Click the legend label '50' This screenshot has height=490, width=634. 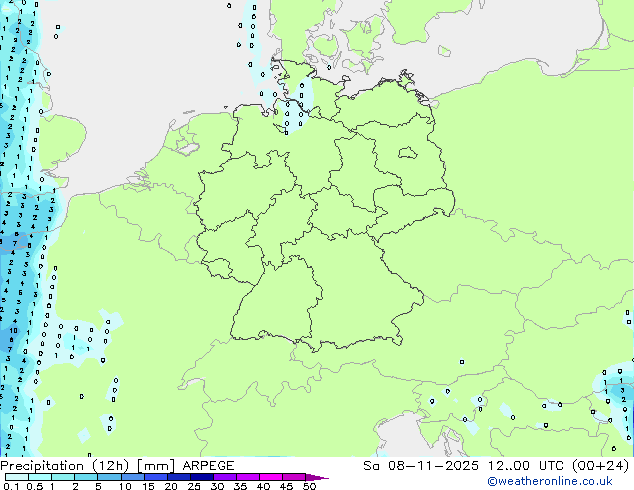pos(309,486)
